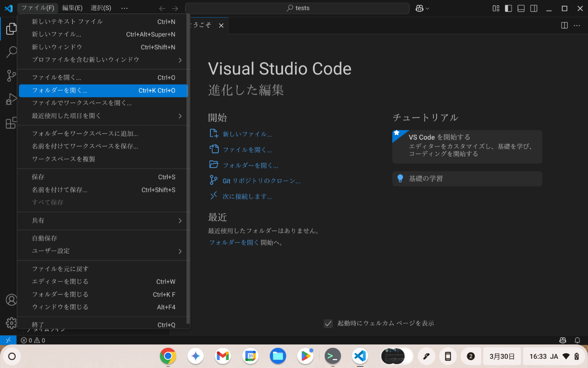This screenshot has width=588, height=368.
Task: Open the Accounts icon in activity bar
Action: 11,300
